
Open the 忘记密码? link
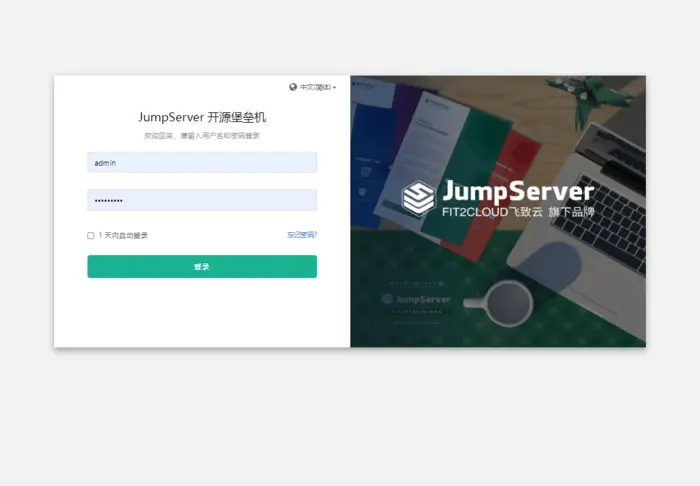[302, 235]
